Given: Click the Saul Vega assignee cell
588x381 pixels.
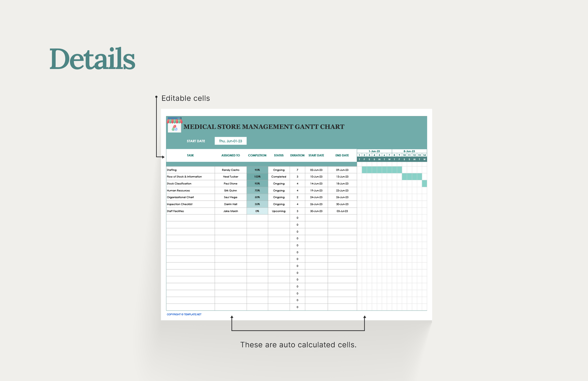Looking at the screenshot, I should [231, 197].
